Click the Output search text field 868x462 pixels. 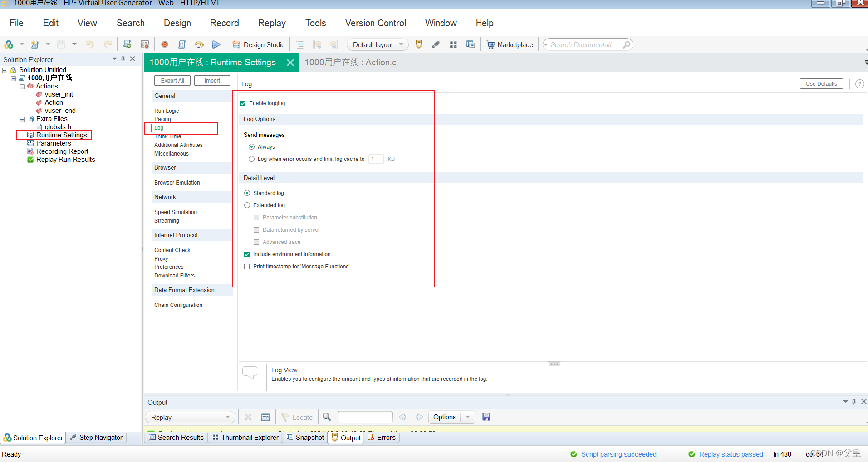coord(365,417)
